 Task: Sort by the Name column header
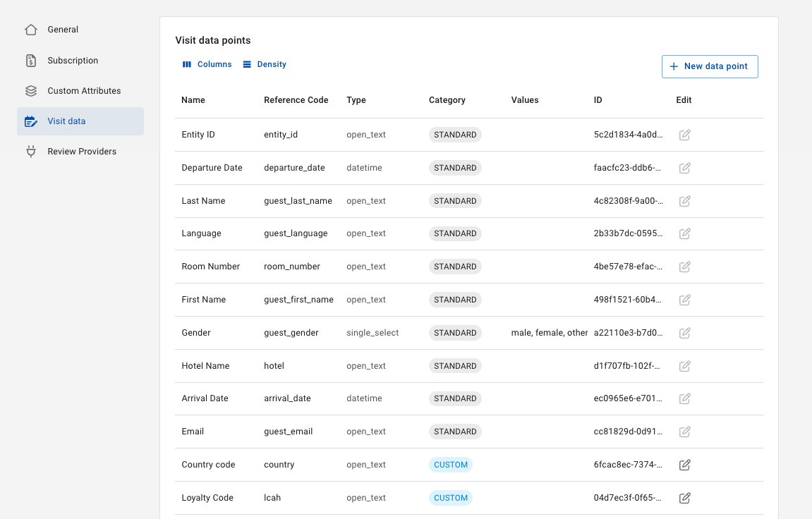[193, 100]
